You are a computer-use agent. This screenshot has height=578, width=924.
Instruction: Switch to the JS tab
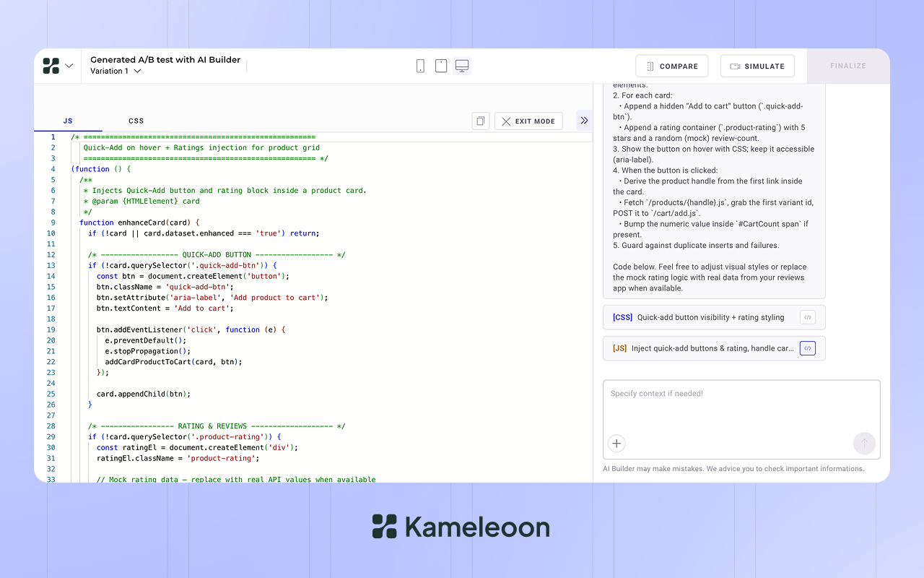click(67, 121)
